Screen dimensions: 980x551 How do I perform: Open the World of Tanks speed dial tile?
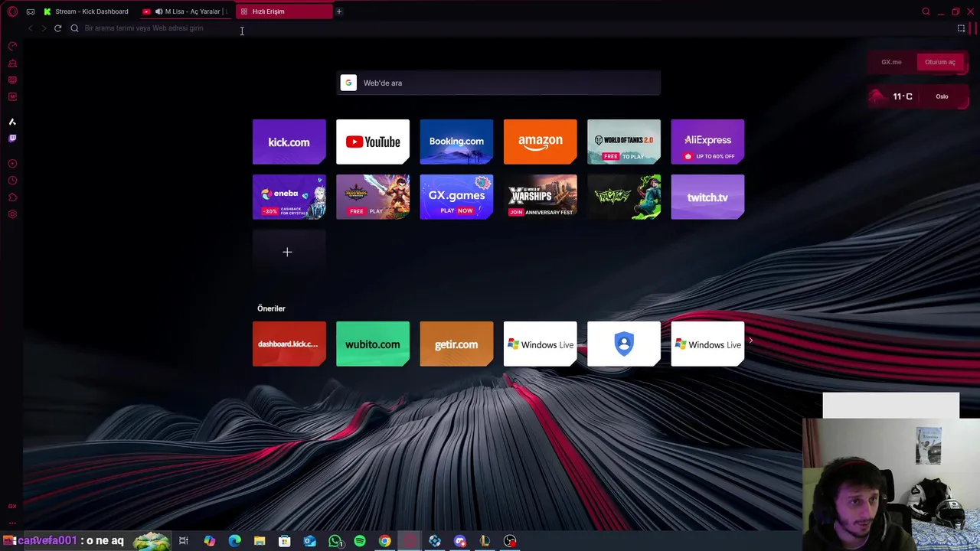pyautogui.click(x=624, y=142)
